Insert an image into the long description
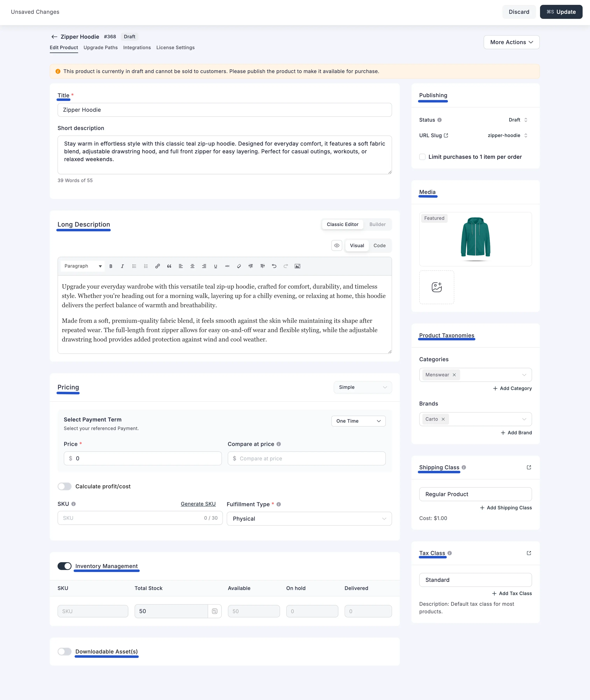 click(x=297, y=266)
